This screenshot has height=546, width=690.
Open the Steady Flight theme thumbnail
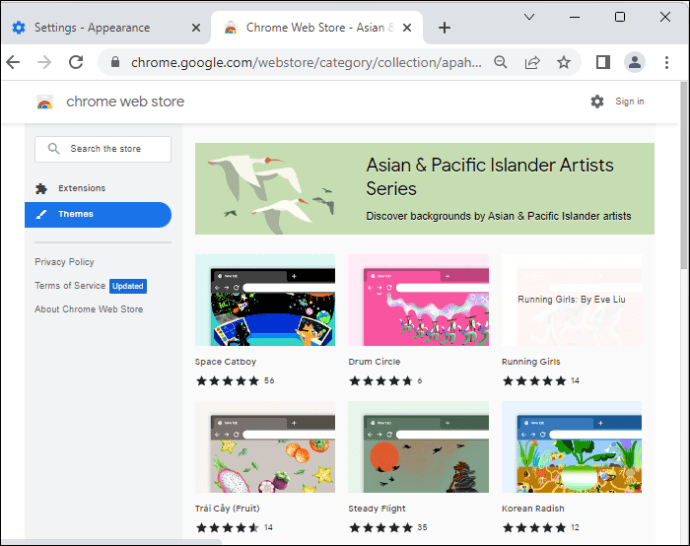tap(418, 447)
